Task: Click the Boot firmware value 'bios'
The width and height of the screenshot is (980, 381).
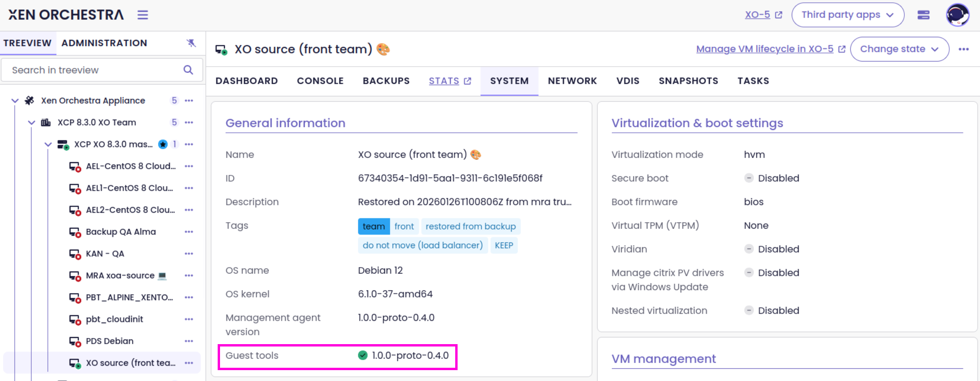Action: click(x=754, y=202)
